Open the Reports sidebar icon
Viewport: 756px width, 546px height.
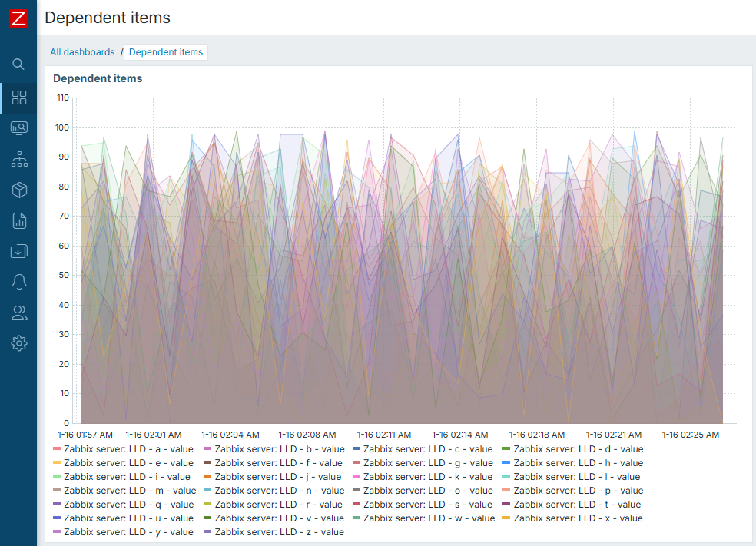19,220
